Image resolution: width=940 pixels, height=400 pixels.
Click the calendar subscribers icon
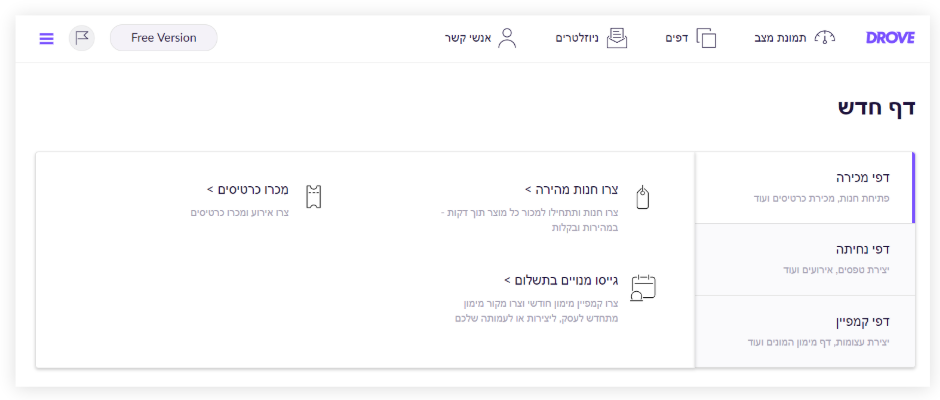tap(643, 288)
